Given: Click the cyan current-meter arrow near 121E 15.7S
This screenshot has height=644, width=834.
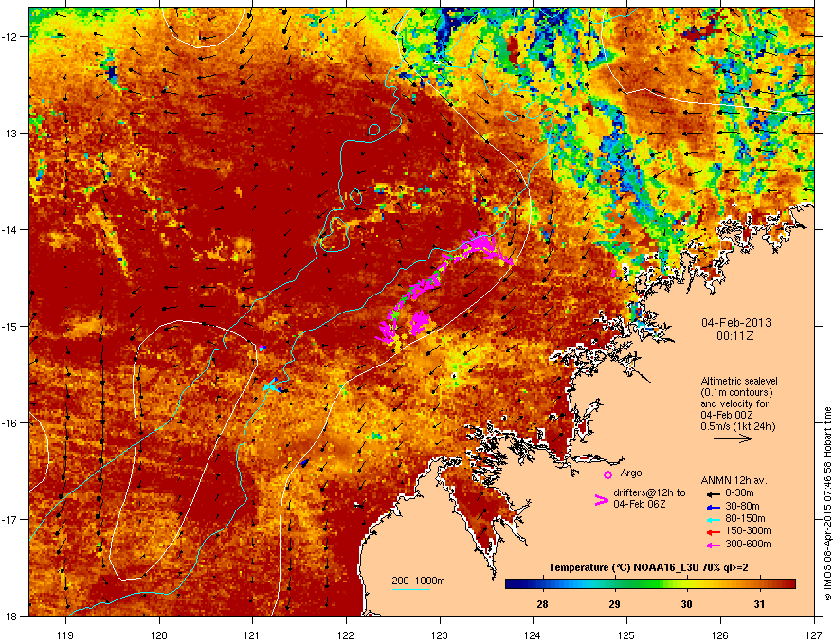Looking at the screenshot, I should (x=271, y=386).
